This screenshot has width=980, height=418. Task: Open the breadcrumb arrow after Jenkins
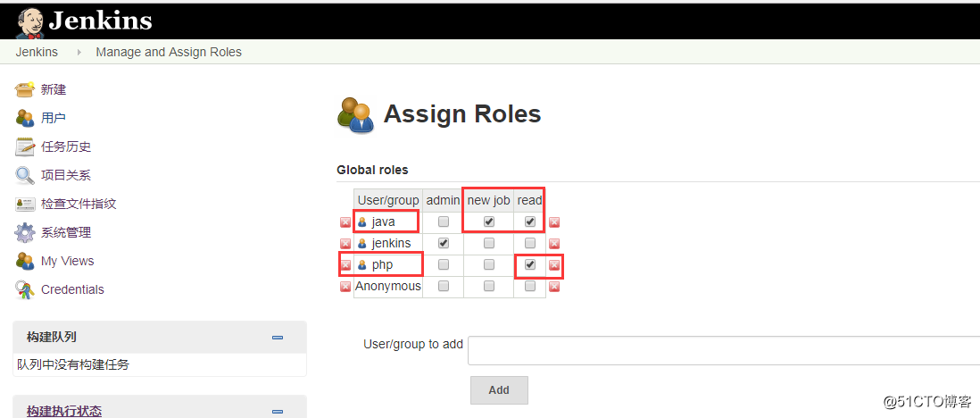click(79, 53)
